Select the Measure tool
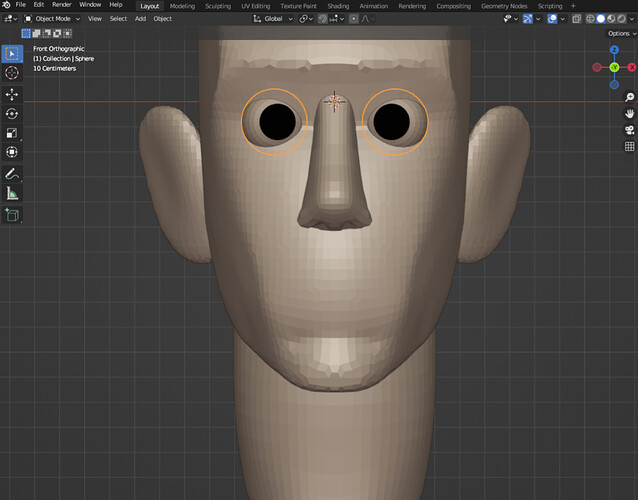 tap(12, 193)
